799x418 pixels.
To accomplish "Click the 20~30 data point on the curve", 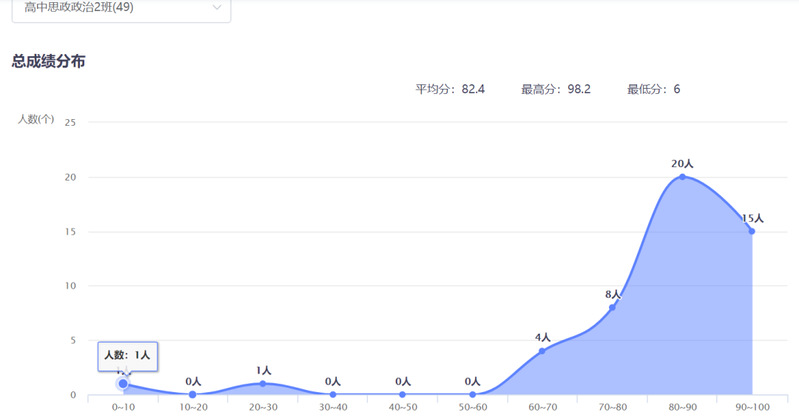I will coord(263,383).
